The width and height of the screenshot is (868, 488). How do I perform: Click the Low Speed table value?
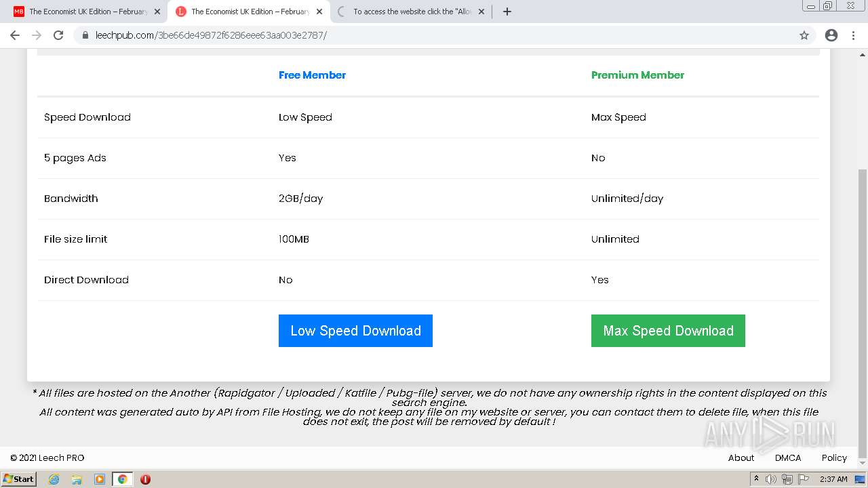point(305,117)
